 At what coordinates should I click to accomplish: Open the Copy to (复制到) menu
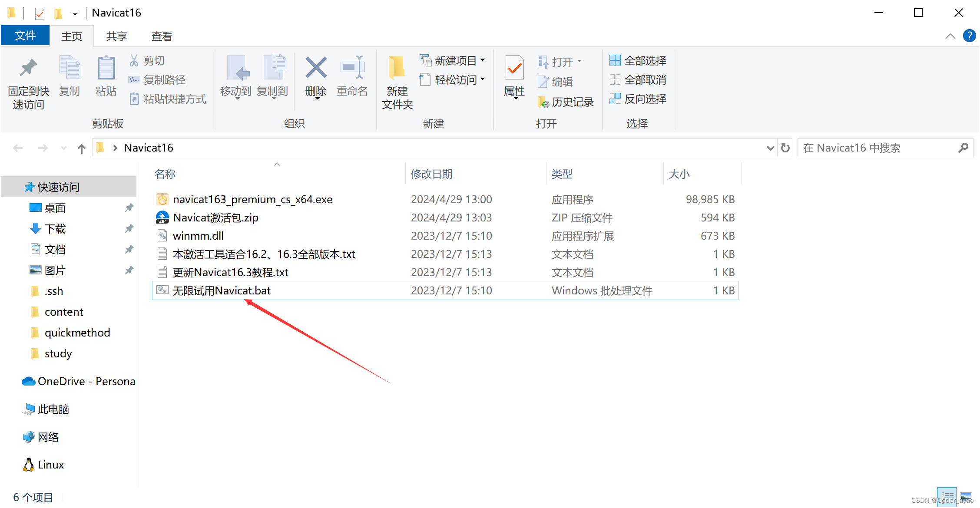click(272, 77)
